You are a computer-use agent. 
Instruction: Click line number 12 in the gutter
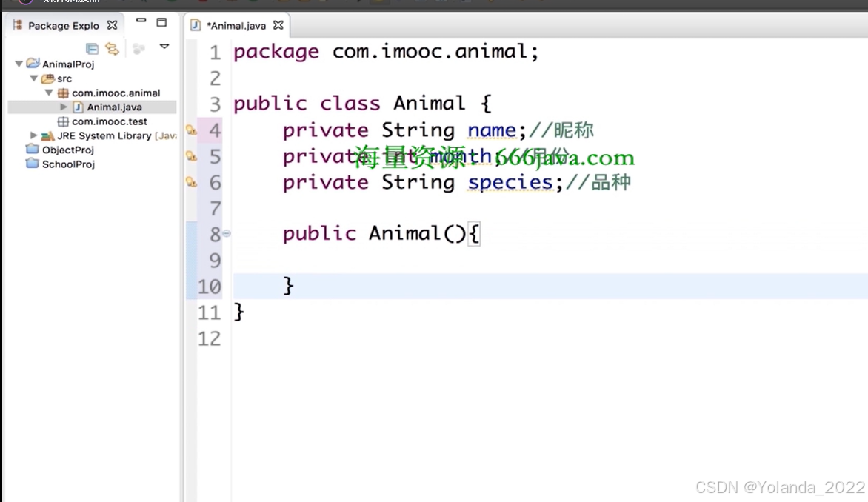click(210, 338)
